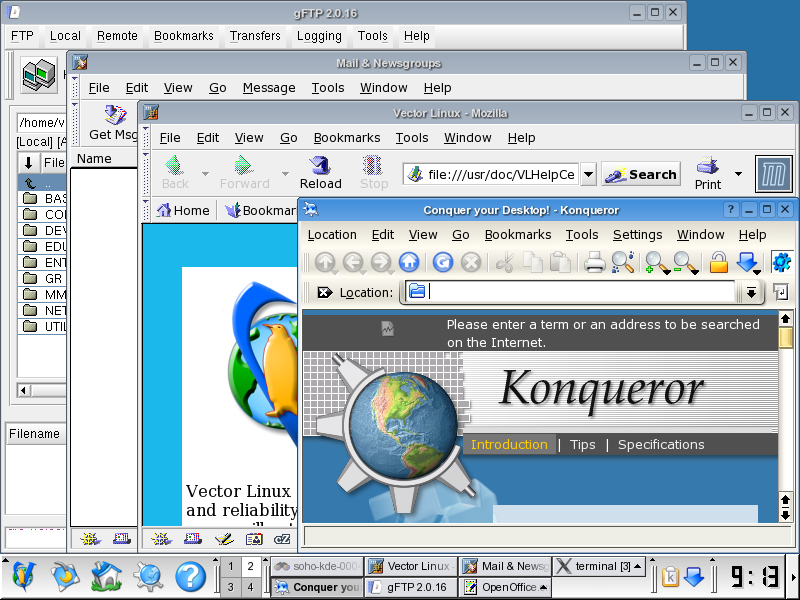Open the Location menu in Konqueror
This screenshot has height=600, width=800.
pos(332,235)
